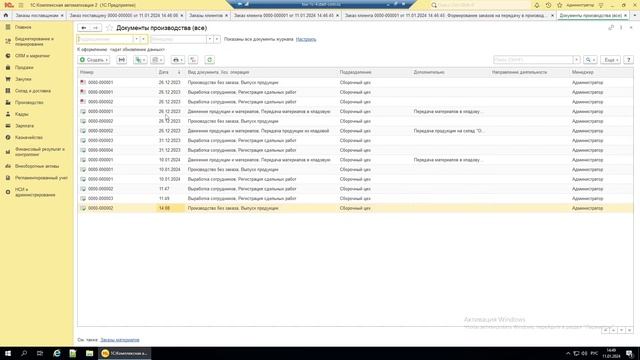This screenshot has width=640, height=360.
Task: Open CRM и маркетинг section
Action: click(32, 56)
